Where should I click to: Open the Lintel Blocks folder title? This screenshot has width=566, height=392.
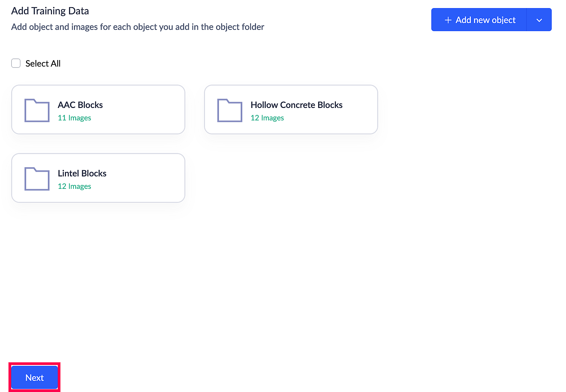click(x=82, y=173)
